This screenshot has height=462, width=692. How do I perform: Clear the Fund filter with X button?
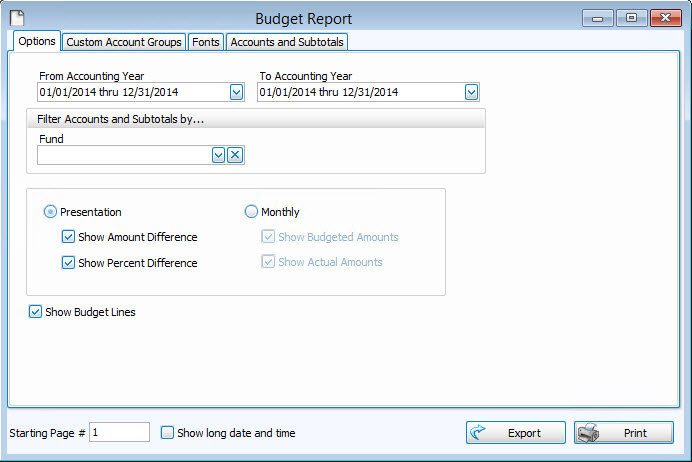(235, 155)
